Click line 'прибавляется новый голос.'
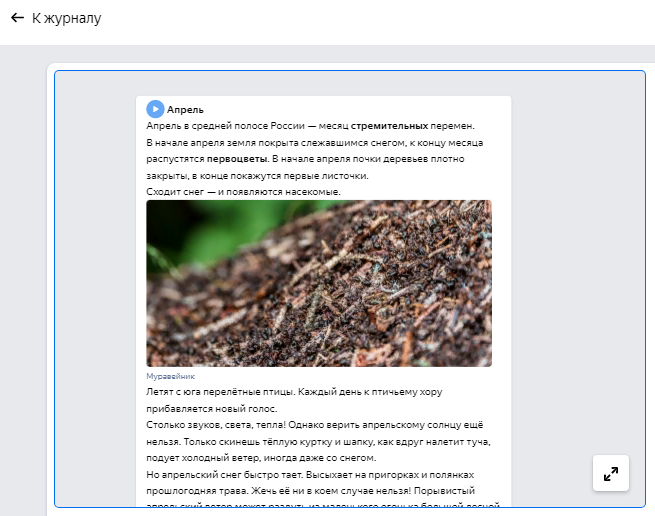 212,409
